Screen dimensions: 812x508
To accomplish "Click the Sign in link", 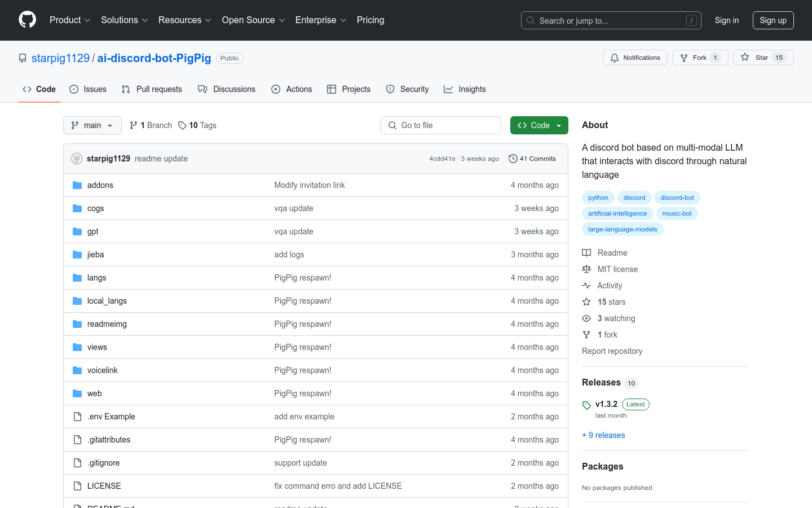I will 727,20.
